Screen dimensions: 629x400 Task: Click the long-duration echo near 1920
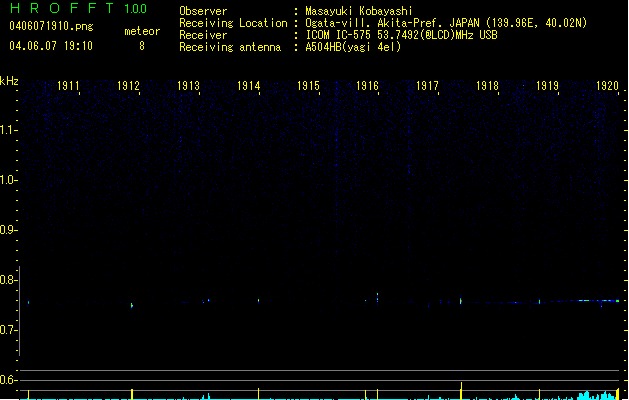coord(598,301)
